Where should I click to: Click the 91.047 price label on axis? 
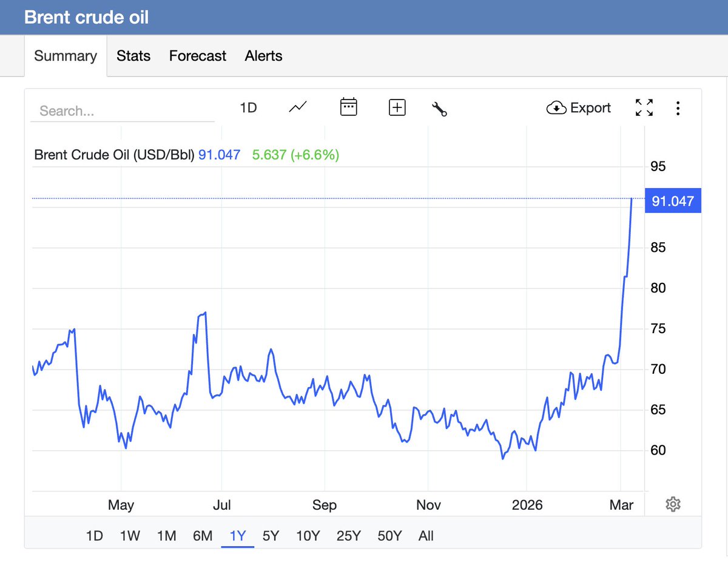click(673, 201)
